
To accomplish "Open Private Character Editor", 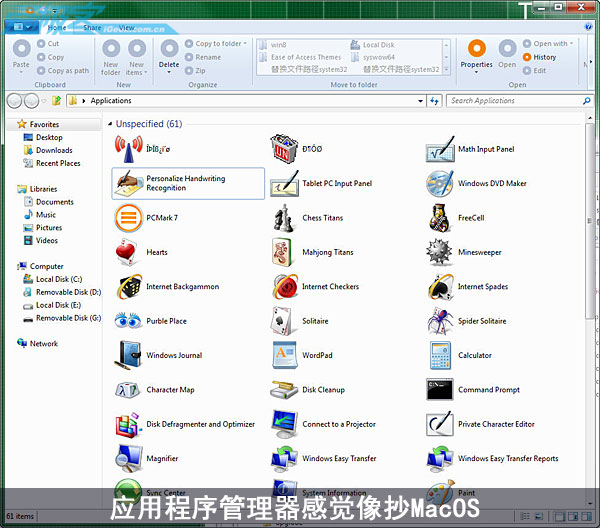I will point(481,424).
